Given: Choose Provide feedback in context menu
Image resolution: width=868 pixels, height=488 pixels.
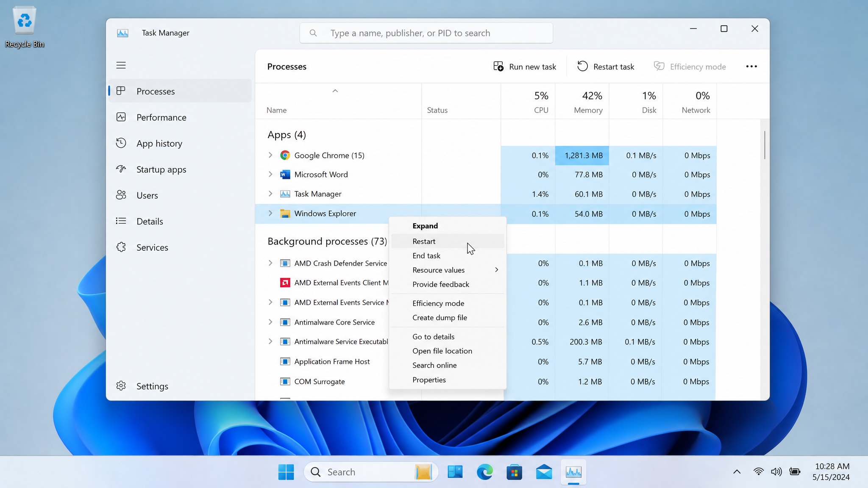Looking at the screenshot, I should (448, 284).
